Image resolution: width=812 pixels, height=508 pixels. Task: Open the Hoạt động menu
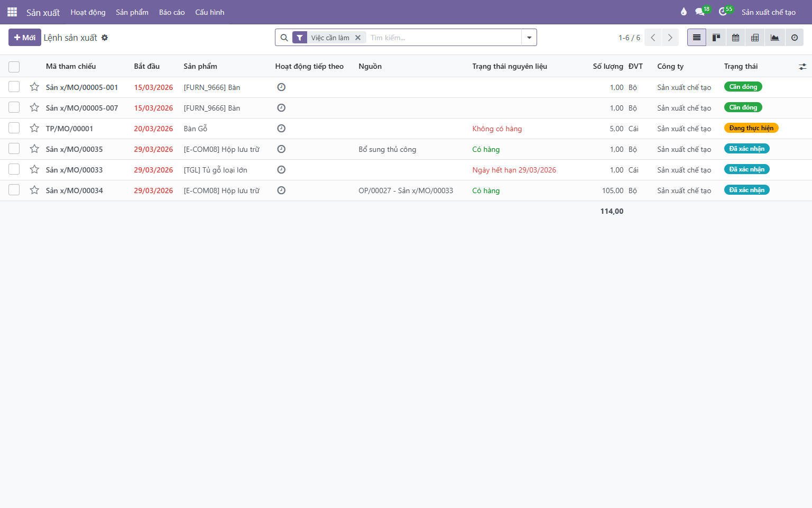coord(88,12)
